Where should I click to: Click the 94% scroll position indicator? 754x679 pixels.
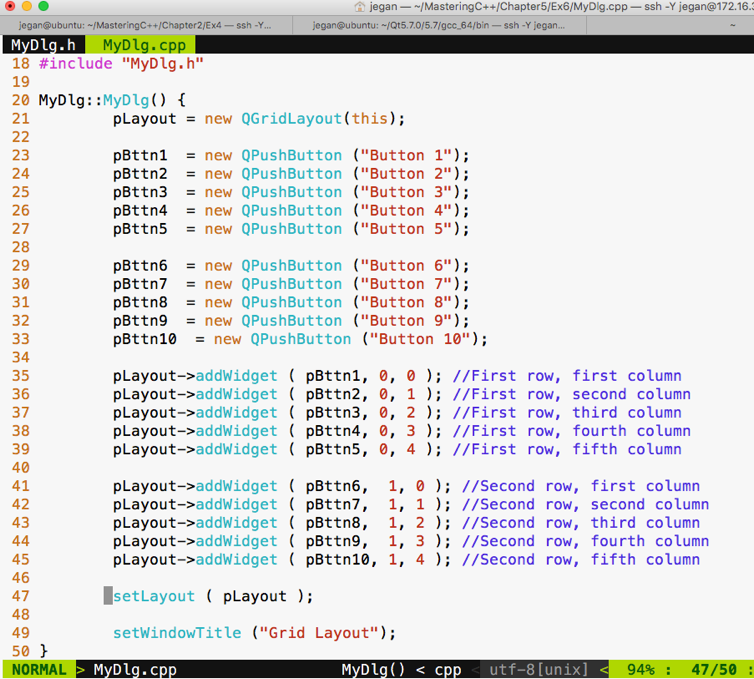pos(640,670)
